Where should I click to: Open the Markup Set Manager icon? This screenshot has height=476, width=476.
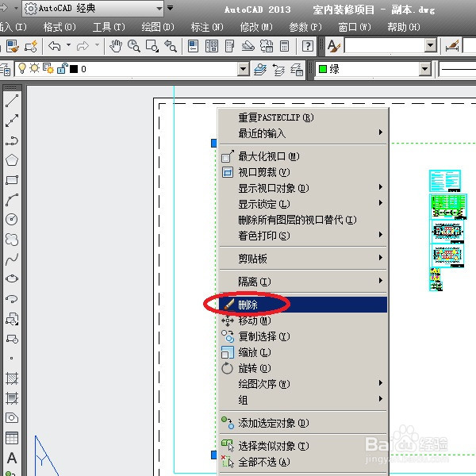[267, 46]
